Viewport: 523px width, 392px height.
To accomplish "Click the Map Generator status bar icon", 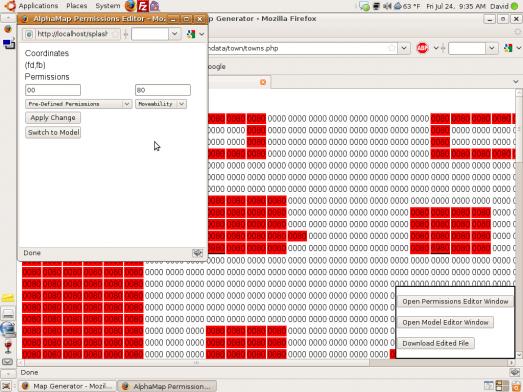I will pos(515,372).
